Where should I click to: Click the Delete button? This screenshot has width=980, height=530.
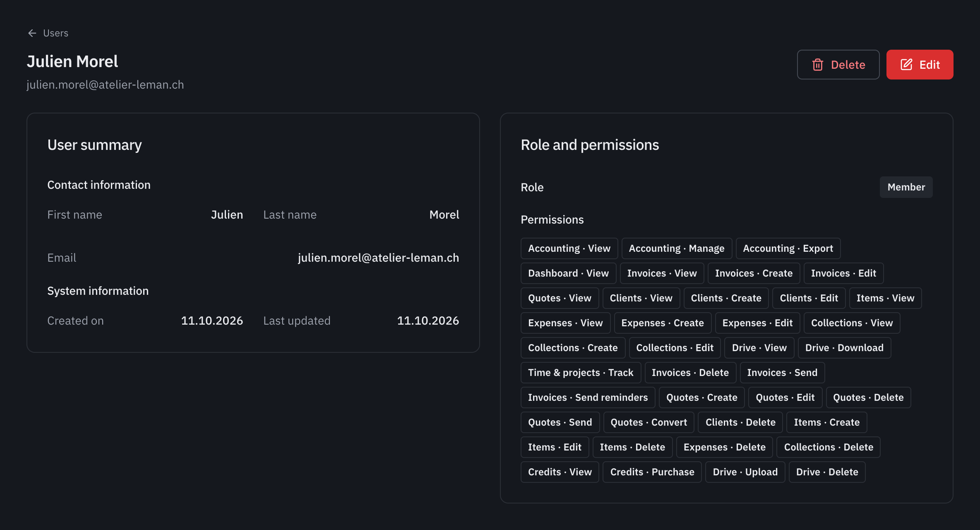tap(838, 65)
